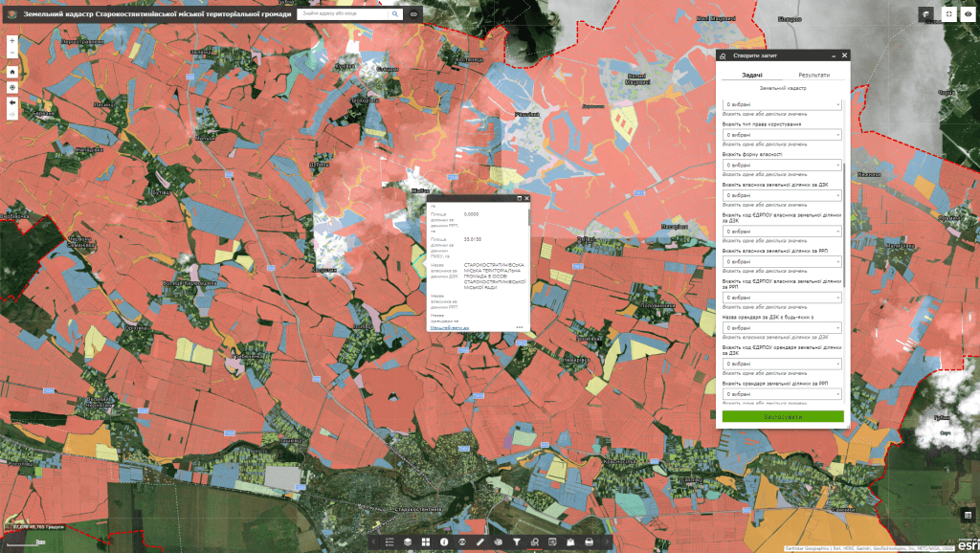Open the 'орендаря земельної ділянки за РРП' dropdown
Viewport: 980px width, 553px height.
(x=782, y=394)
